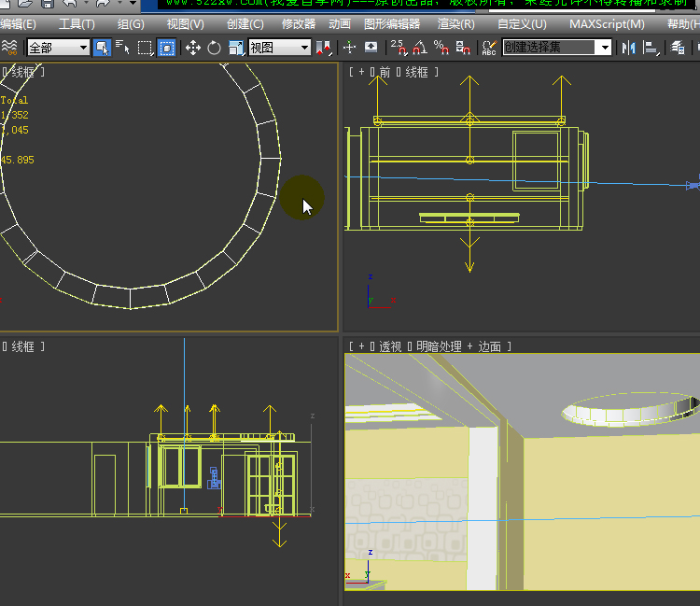Image resolution: width=700 pixels, height=606 pixels.
Task: Open the 组(G) menu
Action: (x=131, y=24)
